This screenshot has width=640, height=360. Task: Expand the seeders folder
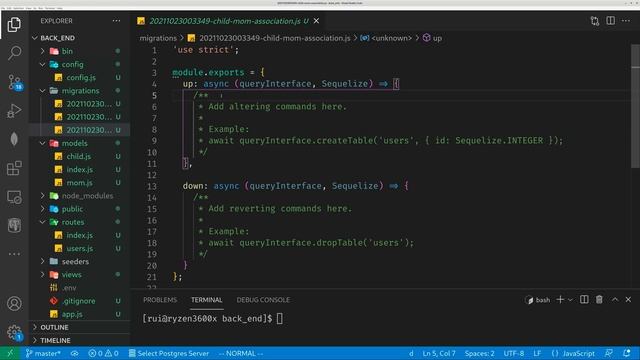(x=80, y=262)
